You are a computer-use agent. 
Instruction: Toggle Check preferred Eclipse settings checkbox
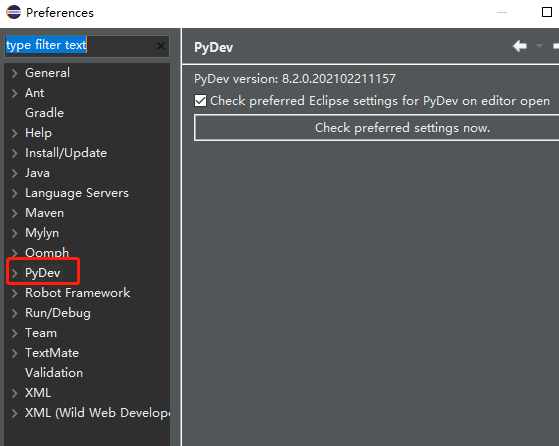pyautogui.click(x=200, y=101)
